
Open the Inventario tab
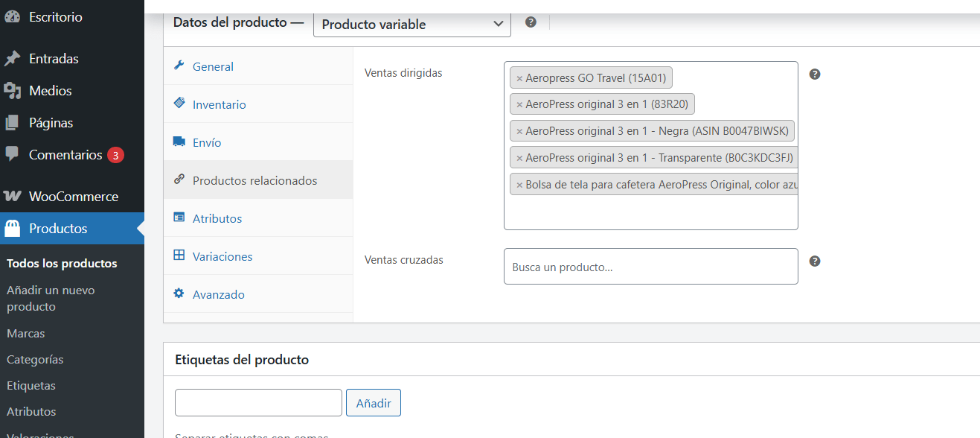pos(219,105)
